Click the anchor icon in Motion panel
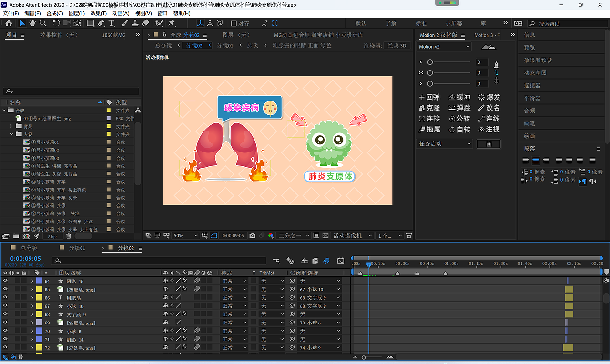The height and width of the screenshot is (364, 610). [496, 81]
